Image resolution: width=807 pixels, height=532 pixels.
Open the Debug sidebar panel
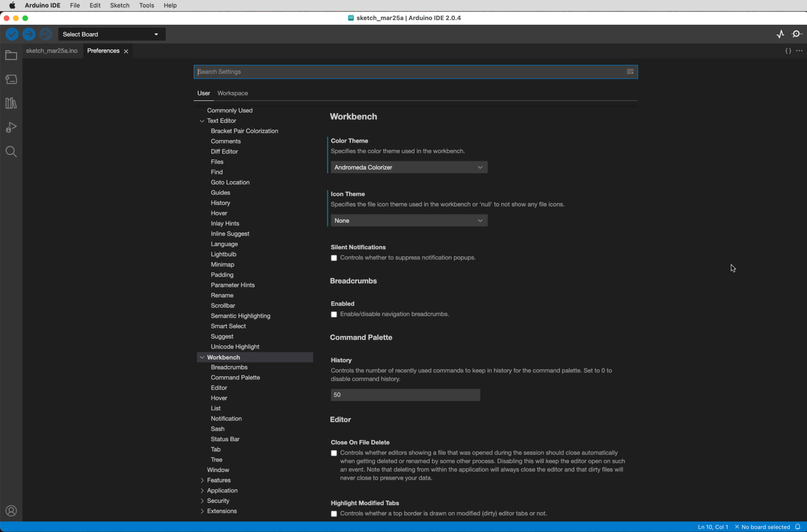[x=11, y=127]
